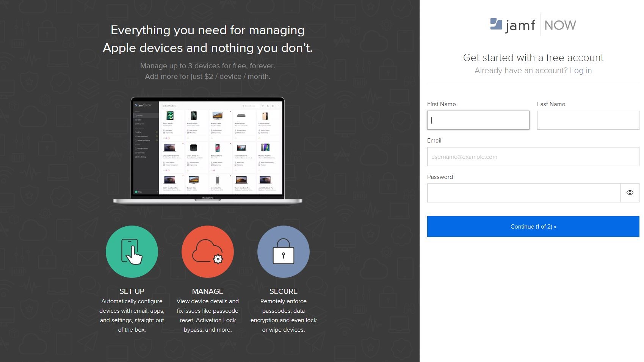The image size is (644, 362).
Task: Open the more options ellipsis icon
Action: pos(278,106)
